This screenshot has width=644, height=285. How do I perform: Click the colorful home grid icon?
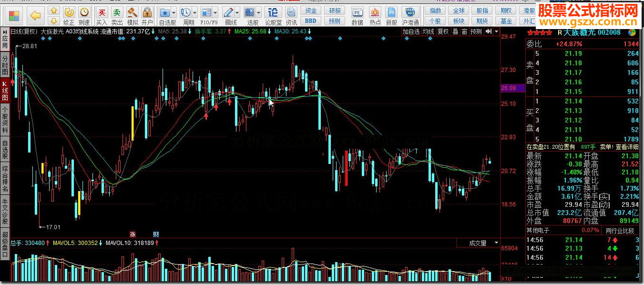pyautogui.click(x=14, y=15)
